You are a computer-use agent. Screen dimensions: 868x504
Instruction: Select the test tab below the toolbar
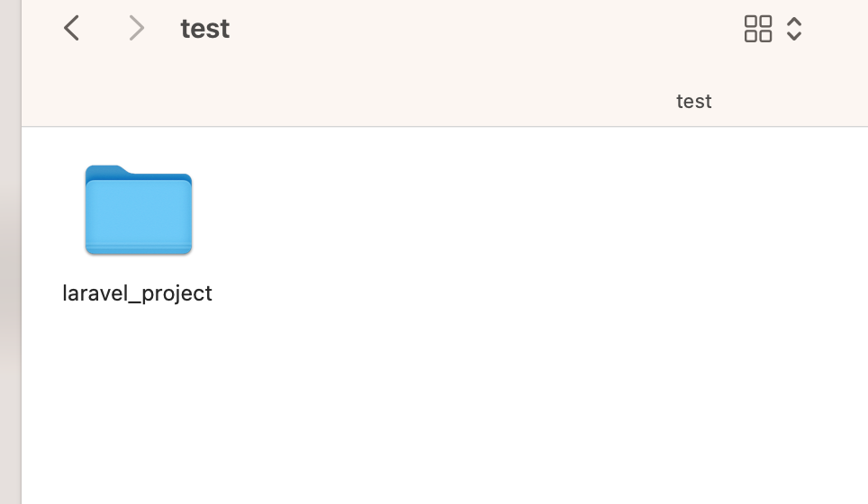[693, 101]
